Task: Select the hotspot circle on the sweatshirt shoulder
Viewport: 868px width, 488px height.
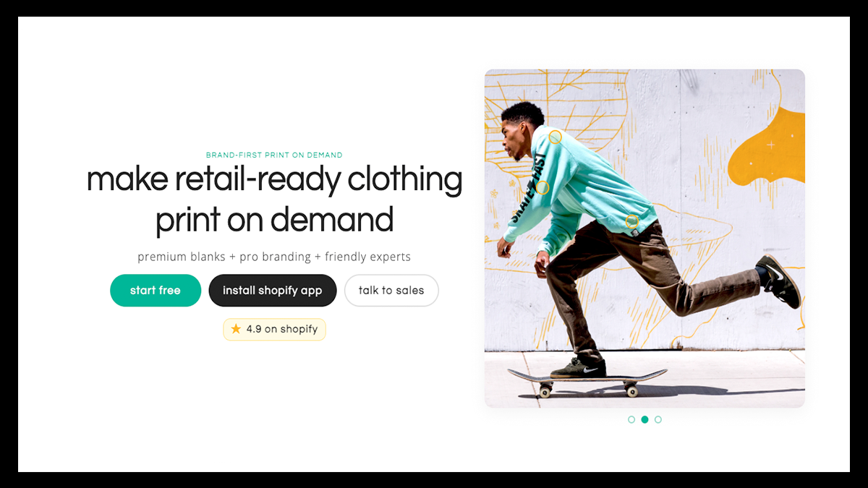Action: pyautogui.click(x=555, y=137)
